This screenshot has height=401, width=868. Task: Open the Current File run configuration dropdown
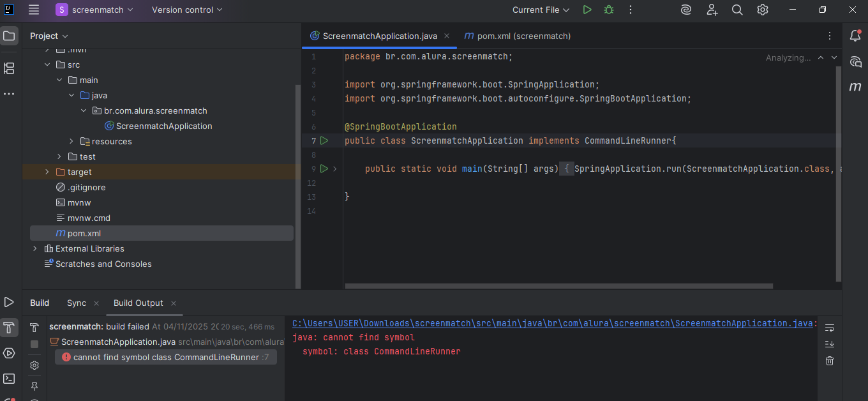(x=539, y=10)
